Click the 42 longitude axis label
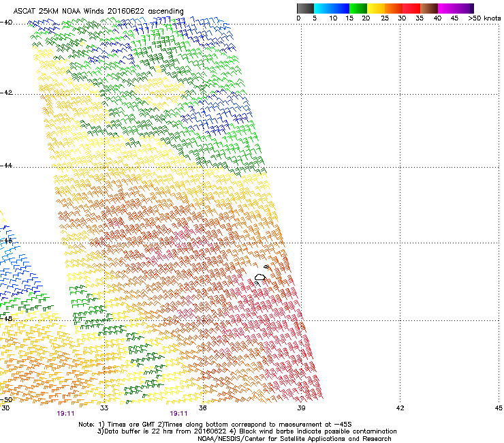This screenshot has width=504, height=443. pyautogui.click(x=400, y=408)
